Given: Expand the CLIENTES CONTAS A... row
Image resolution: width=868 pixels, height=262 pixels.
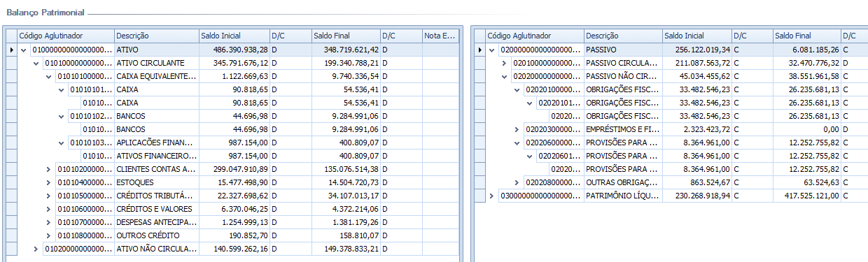Looking at the screenshot, I should click(x=48, y=169).
